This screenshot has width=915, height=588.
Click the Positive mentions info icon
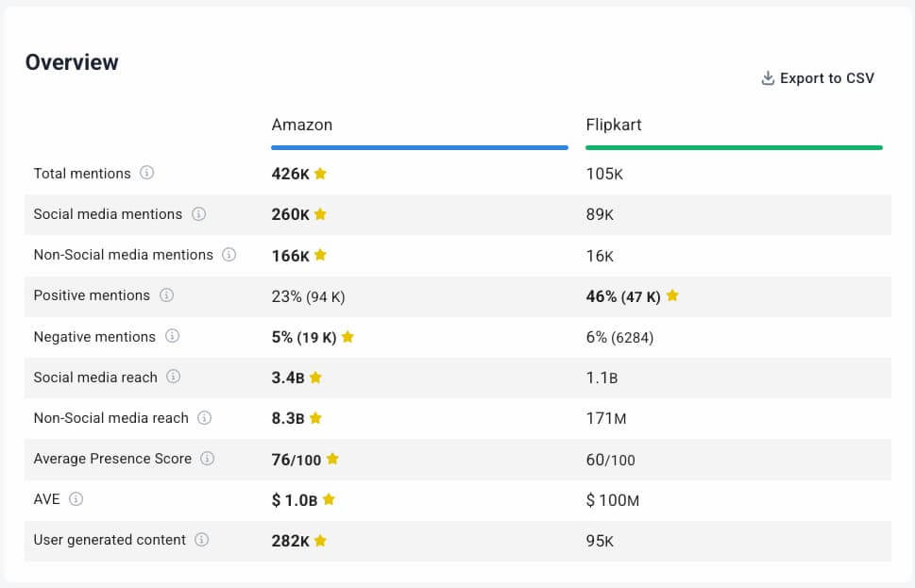point(166,295)
